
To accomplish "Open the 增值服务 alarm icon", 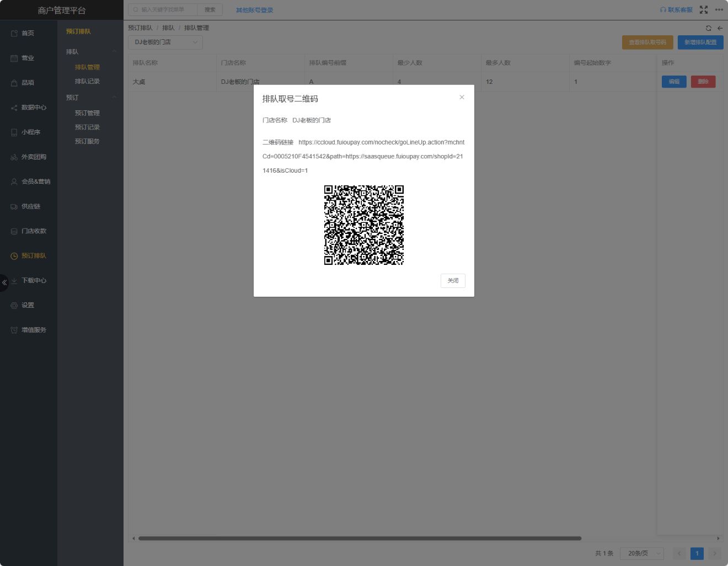I will [14, 330].
